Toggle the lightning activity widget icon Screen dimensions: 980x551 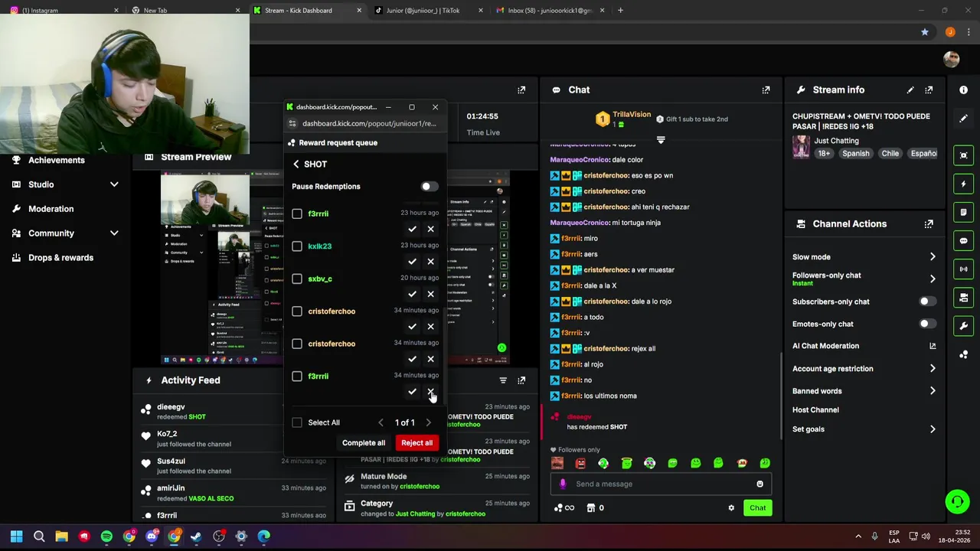pos(963,184)
